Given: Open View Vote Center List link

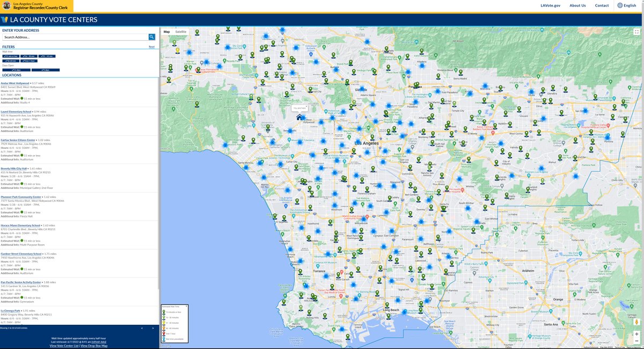Looking at the screenshot, I should point(64,346).
